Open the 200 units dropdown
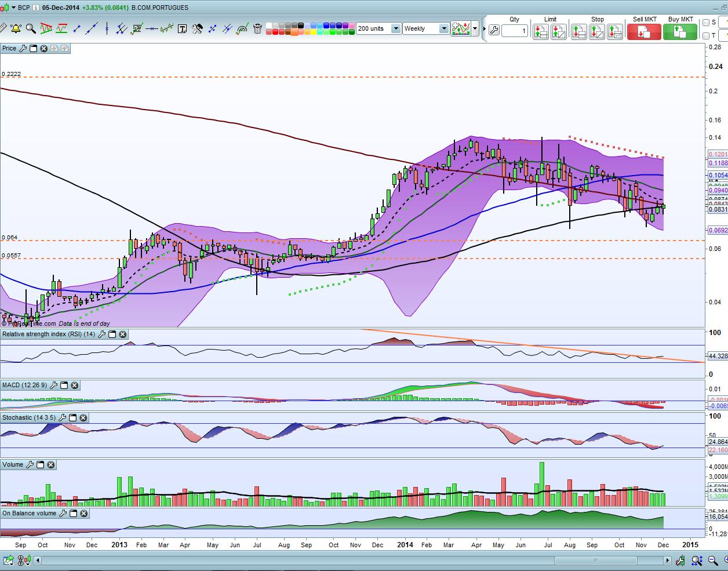The width and height of the screenshot is (728, 571). (396, 28)
